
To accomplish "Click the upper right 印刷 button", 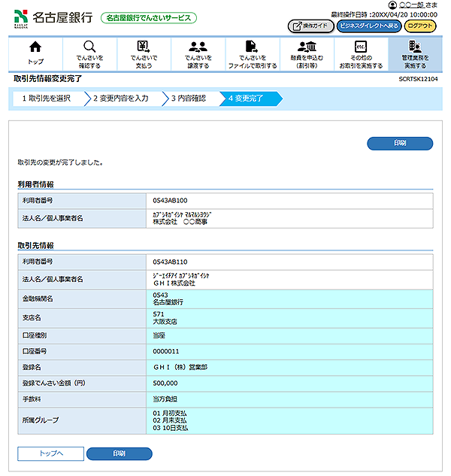I will (400, 144).
